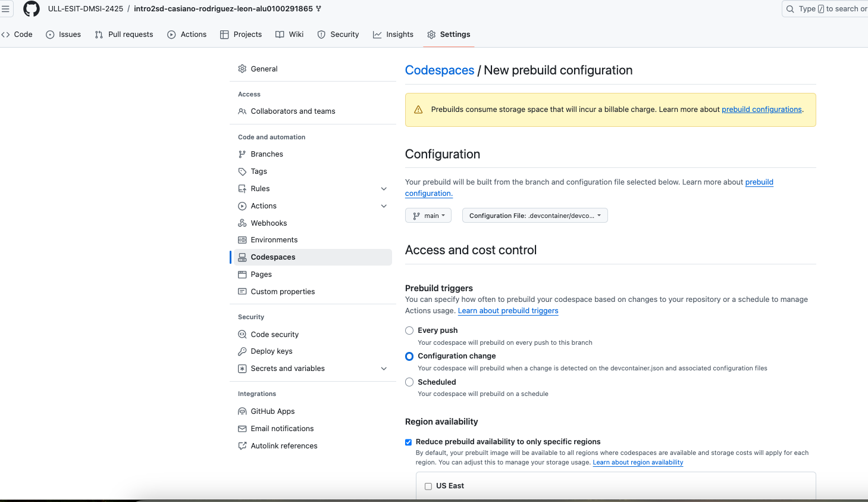Open the Projects tab

pyautogui.click(x=241, y=35)
